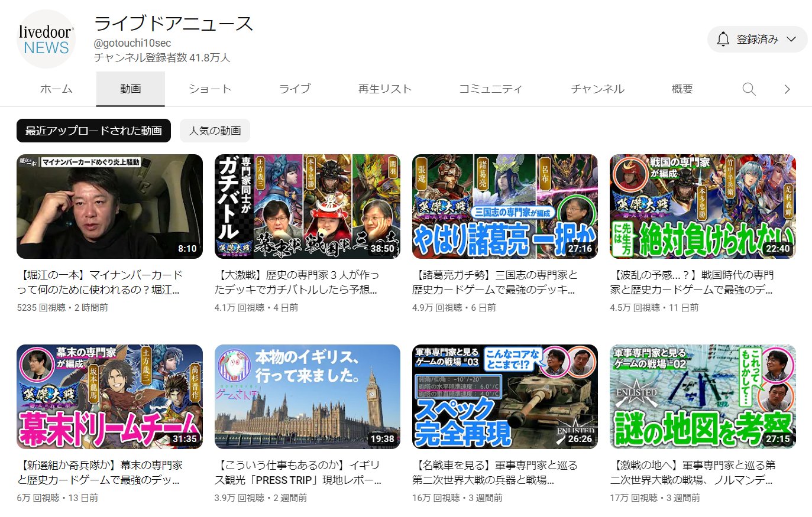Click the 19:38 duration badge
812x517 pixels.
click(383, 439)
